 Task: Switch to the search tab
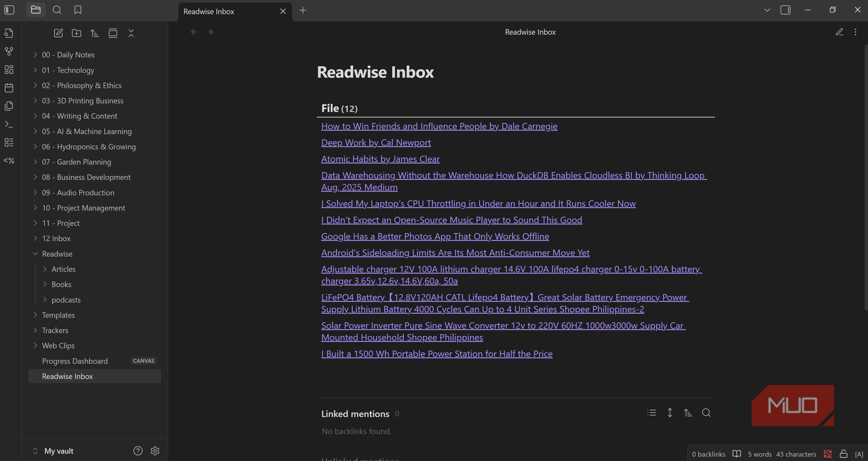point(57,10)
